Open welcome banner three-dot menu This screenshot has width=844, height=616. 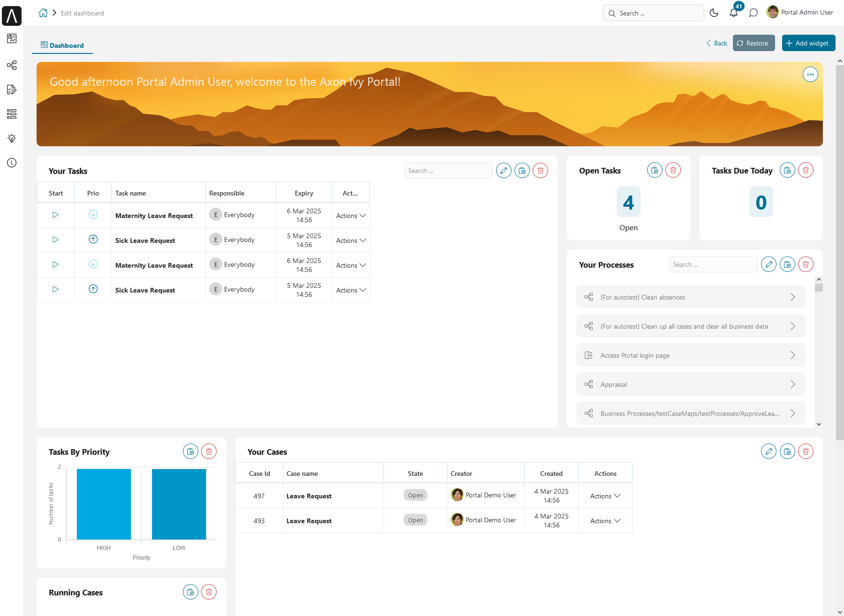(810, 74)
